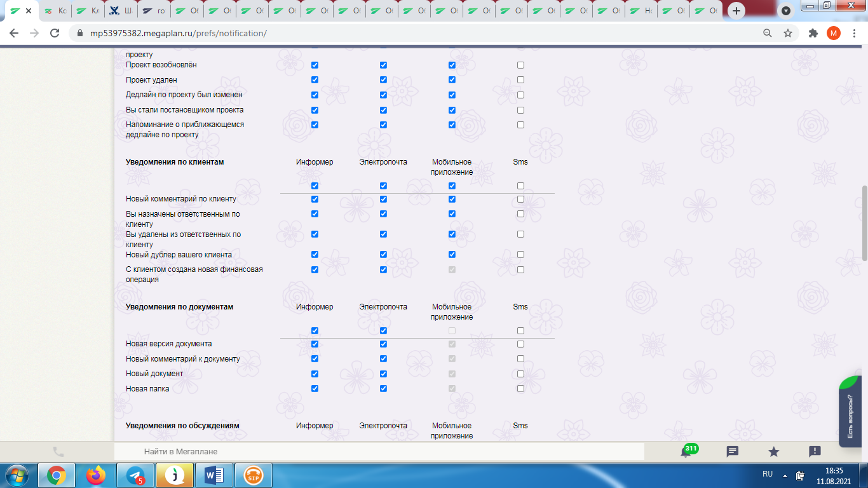The image size is (868, 488).
Task: Open the Action Center flag icon
Action: point(801,475)
